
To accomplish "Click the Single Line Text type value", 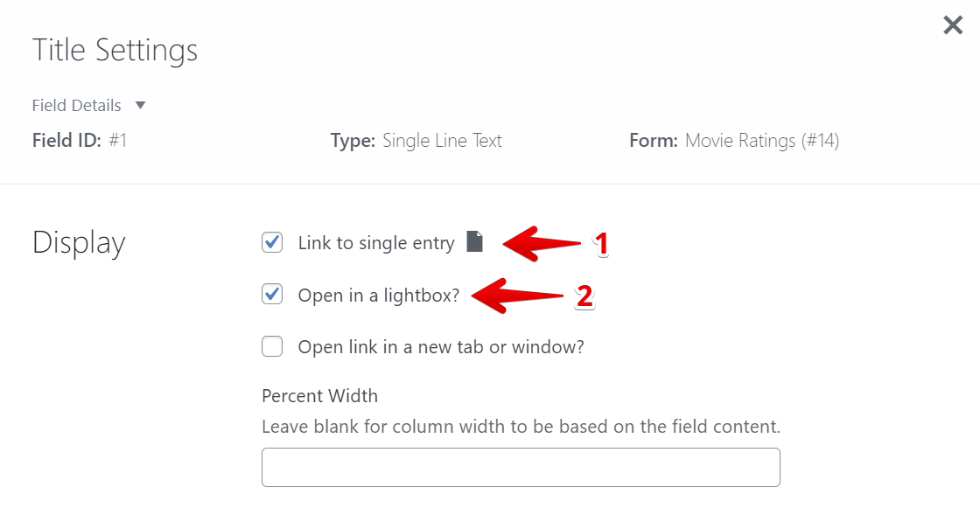I will [x=442, y=141].
